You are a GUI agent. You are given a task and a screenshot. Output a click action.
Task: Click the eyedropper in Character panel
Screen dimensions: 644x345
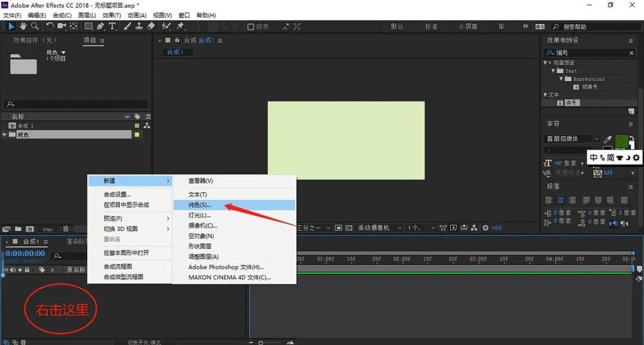607,139
